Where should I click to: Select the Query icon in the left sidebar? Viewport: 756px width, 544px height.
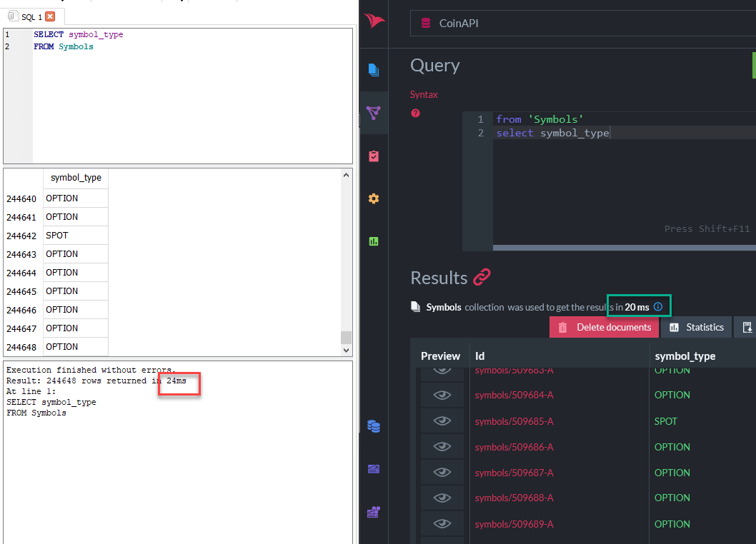373,113
